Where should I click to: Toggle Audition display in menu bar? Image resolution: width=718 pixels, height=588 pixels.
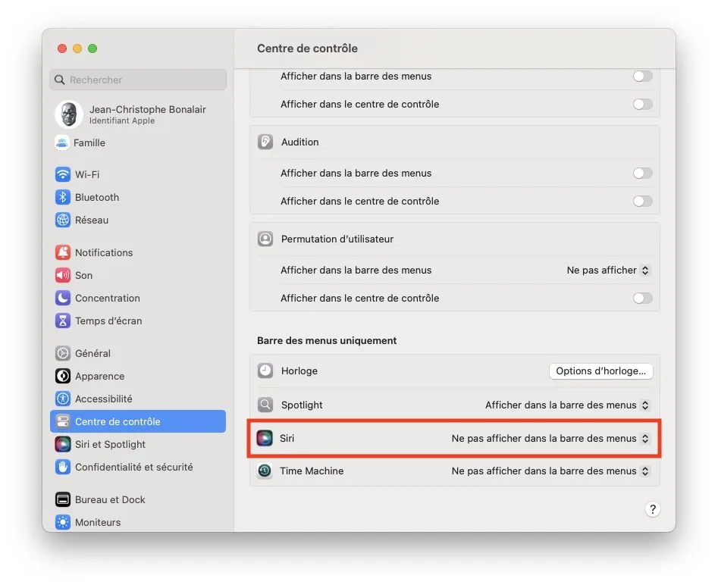point(642,174)
